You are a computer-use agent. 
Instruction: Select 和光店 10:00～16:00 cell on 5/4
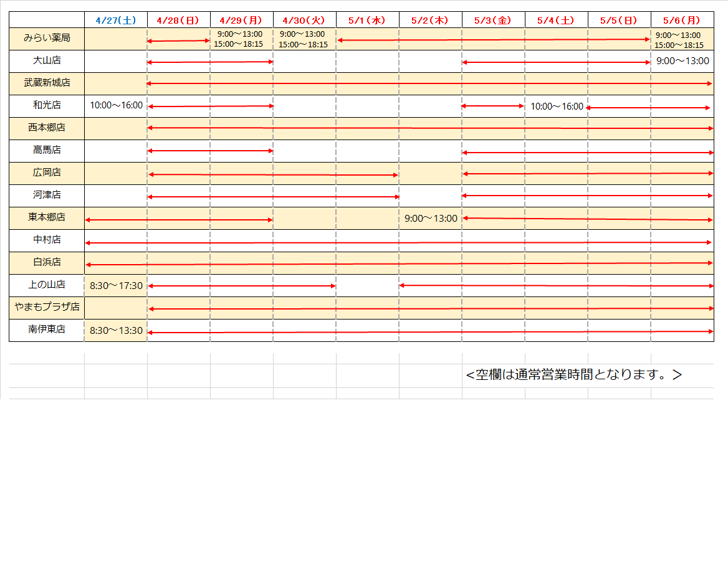point(556,107)
